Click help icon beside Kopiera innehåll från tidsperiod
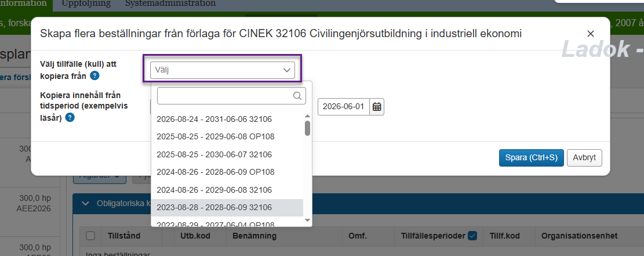Image resolution: width=644 pixels, height=256 pixels. coord(70,117)
